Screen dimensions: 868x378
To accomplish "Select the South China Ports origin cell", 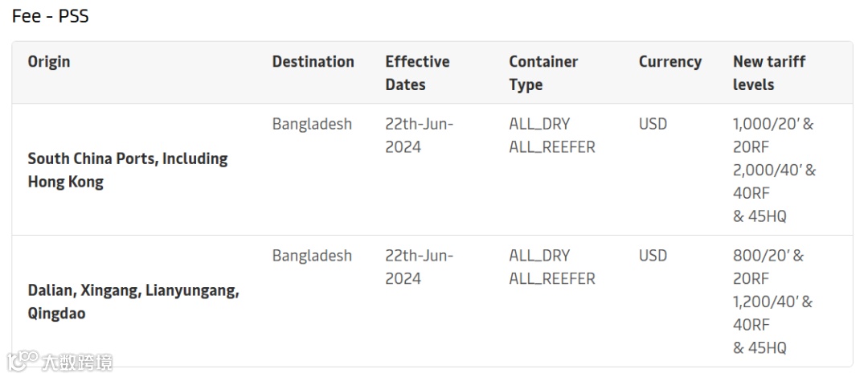I will 128,170.
